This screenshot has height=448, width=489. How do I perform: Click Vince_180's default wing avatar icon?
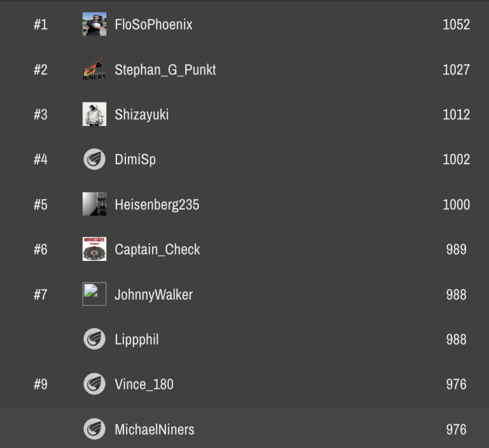(94, 384)
